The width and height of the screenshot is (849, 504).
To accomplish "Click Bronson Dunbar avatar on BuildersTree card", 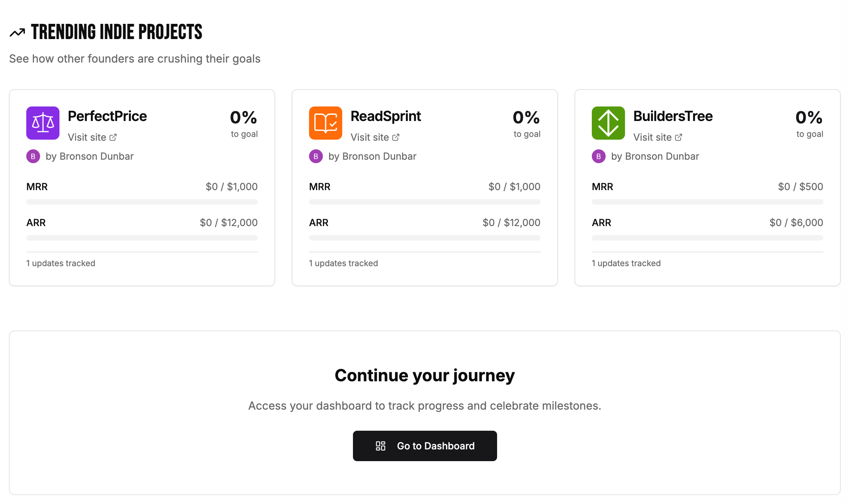I will [x=599, y=156].
